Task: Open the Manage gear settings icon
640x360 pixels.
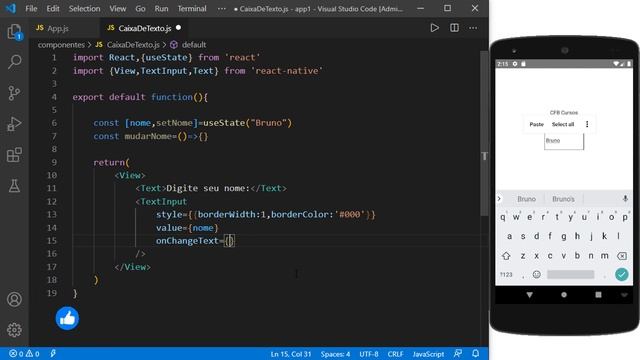Action: pyautogui.click(x=14, y=330)
